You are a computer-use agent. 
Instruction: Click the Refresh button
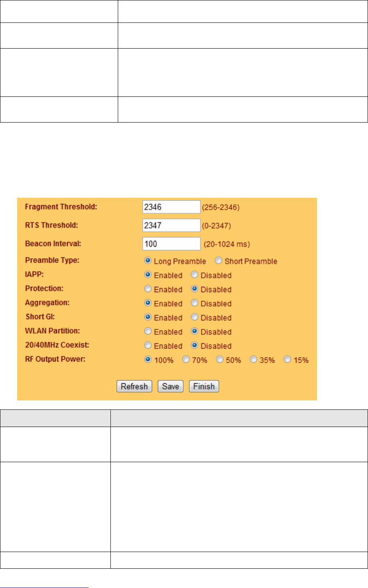pos(135,387)
